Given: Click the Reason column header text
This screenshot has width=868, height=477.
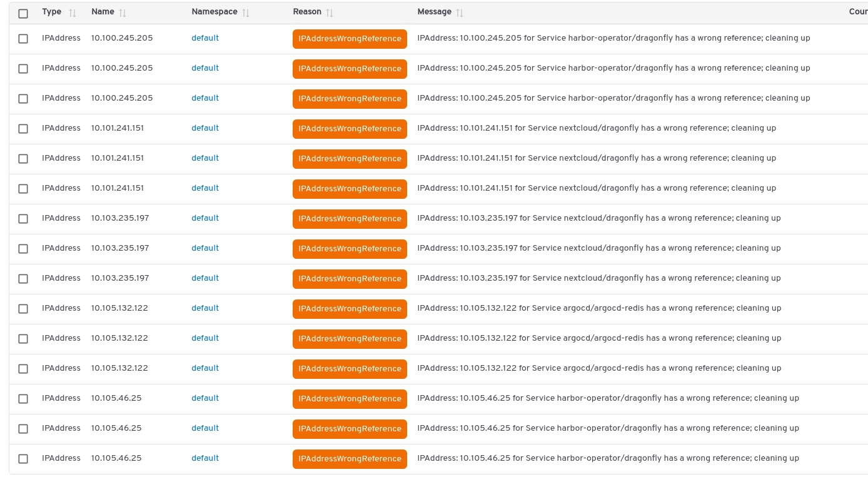Looking at the screenshot, I should [307, 12].
